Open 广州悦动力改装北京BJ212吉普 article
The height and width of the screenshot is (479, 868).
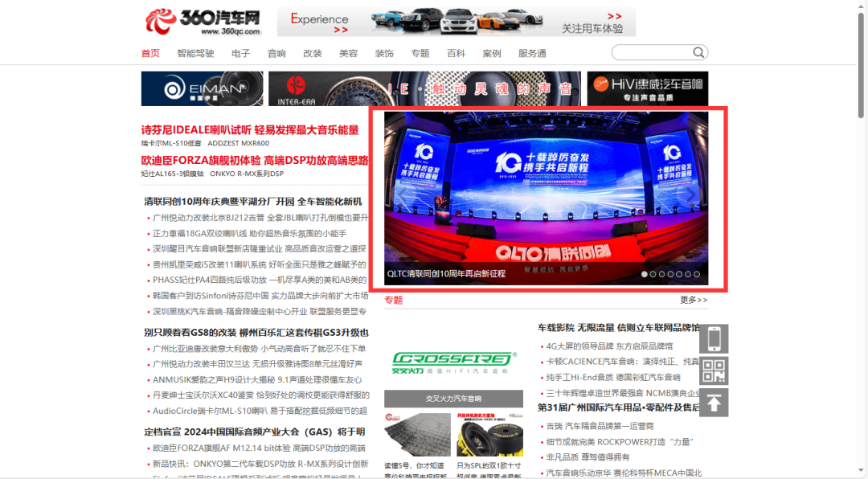260,218
